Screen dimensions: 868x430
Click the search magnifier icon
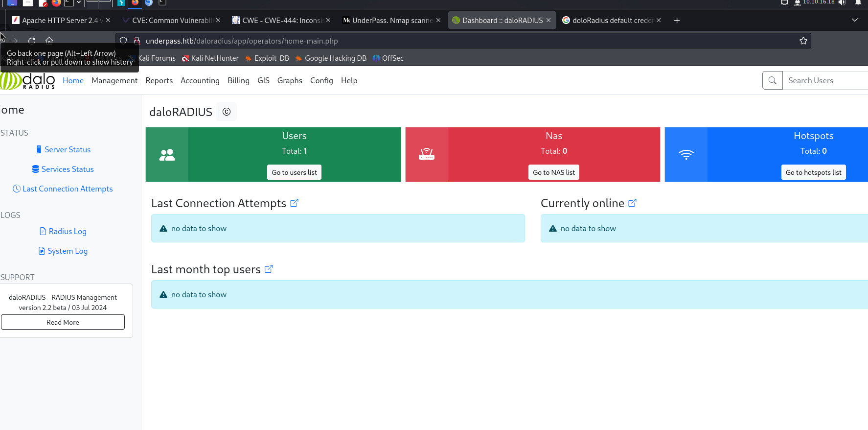[773, 80]
